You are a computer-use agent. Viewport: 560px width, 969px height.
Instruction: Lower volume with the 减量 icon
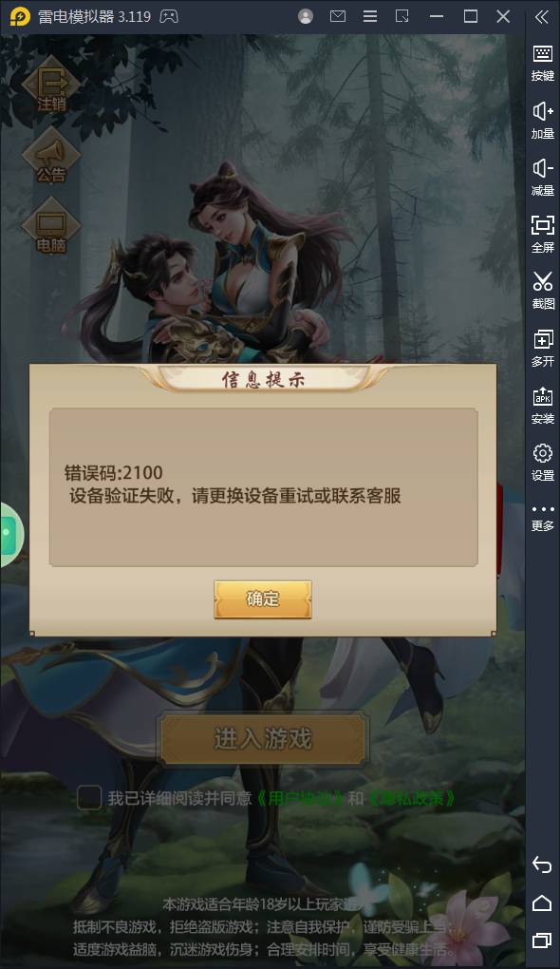pos(543,178)
